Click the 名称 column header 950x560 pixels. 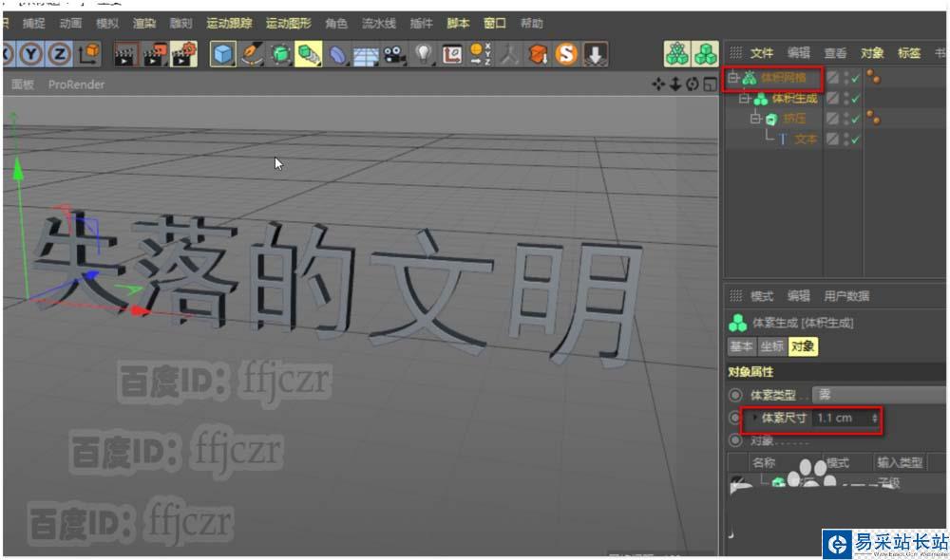click(764, 463)
